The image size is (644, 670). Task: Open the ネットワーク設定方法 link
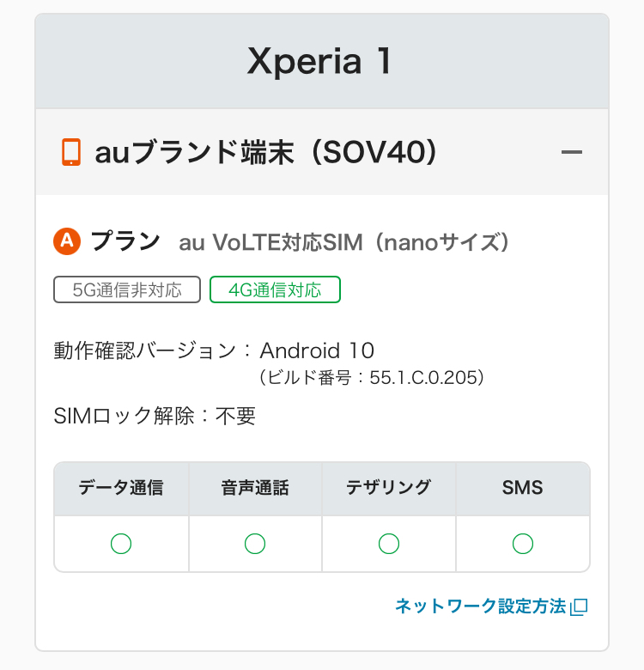click(481, 606)
